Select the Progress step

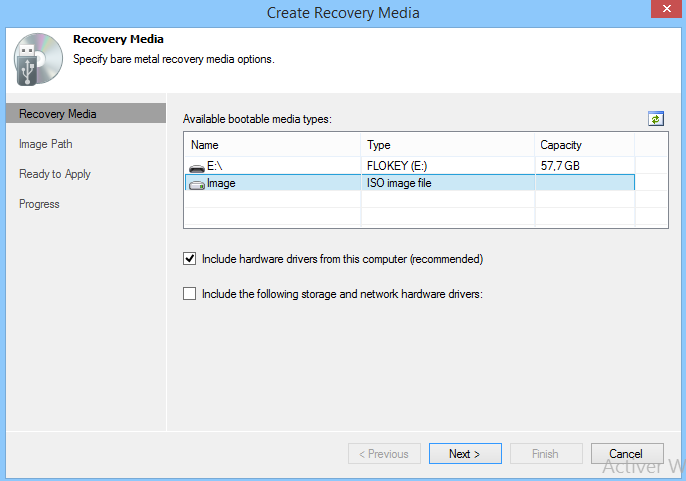point(39,204)
